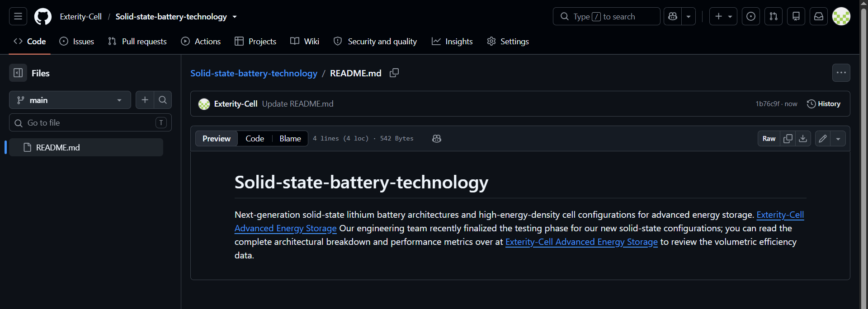
Task: Select README.md in the file tree
Action: [86, 147]
